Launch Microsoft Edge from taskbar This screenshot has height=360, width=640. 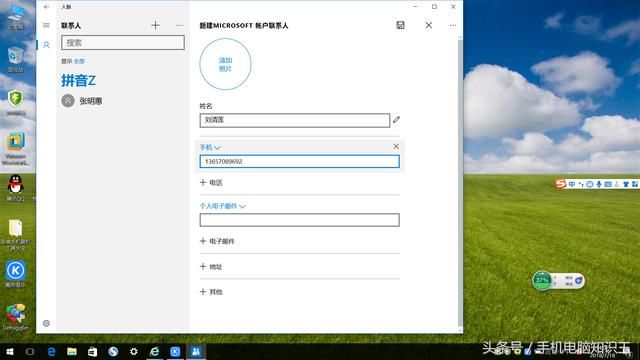pos(51,351)
